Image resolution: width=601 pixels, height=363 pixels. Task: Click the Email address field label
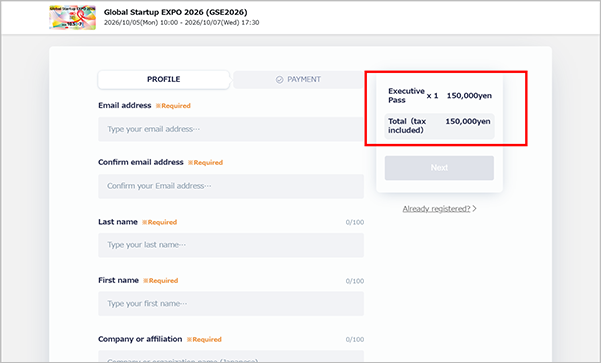tap(125, 105)
